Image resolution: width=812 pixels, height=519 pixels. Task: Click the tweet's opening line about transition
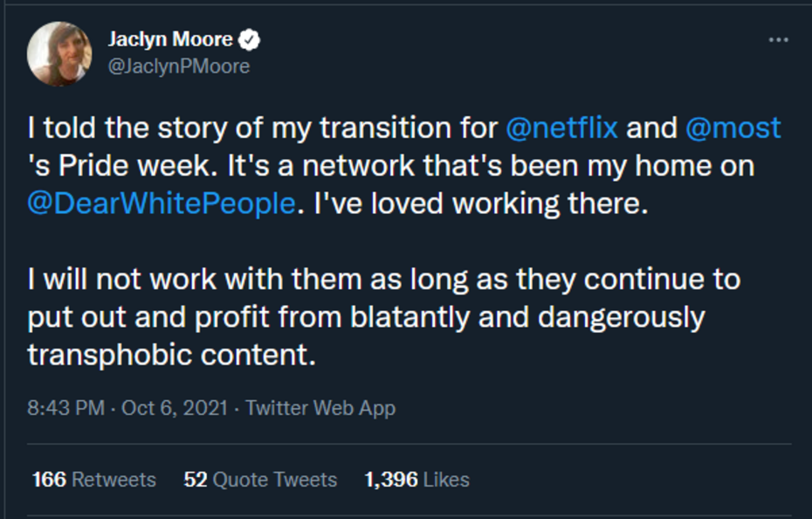(262, 128)
